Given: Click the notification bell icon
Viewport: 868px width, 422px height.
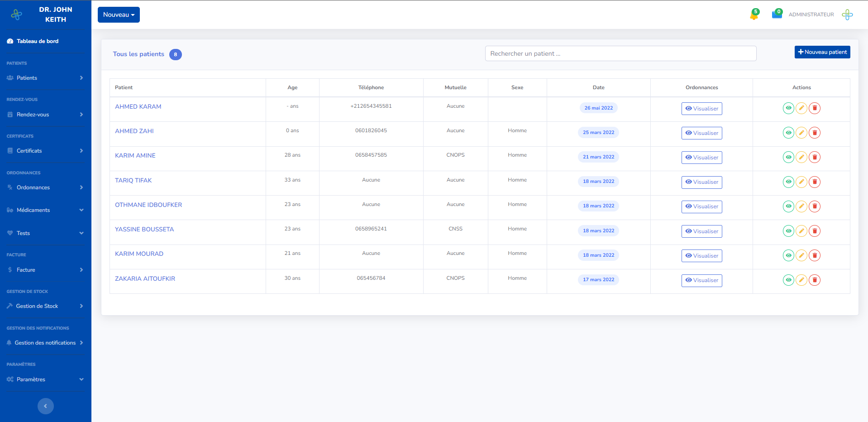Looking at the screenshot, I should (754, 15).
